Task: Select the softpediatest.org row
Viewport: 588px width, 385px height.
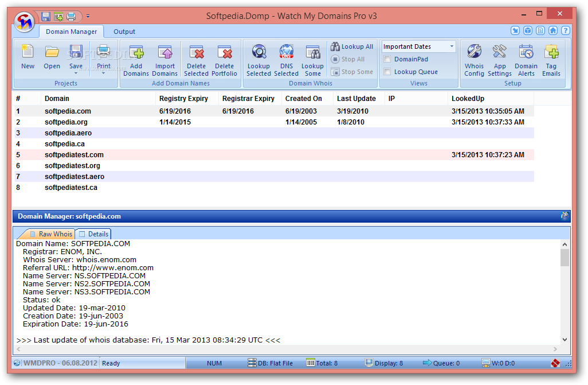Action: [275, 166]
